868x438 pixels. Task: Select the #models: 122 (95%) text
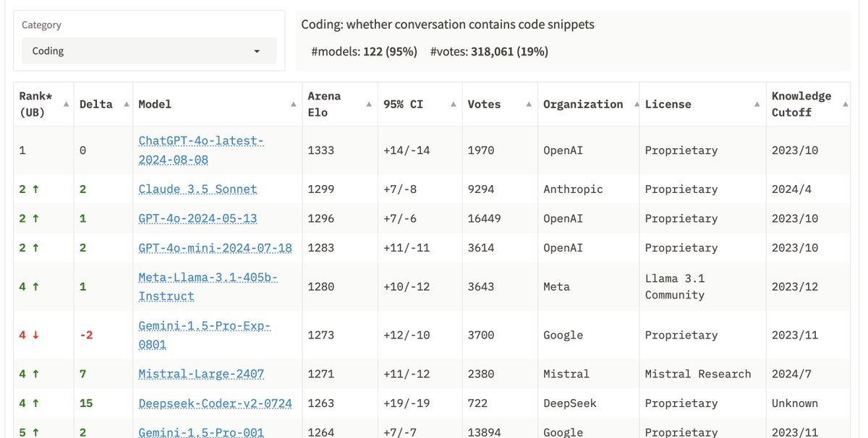[365, 51]
